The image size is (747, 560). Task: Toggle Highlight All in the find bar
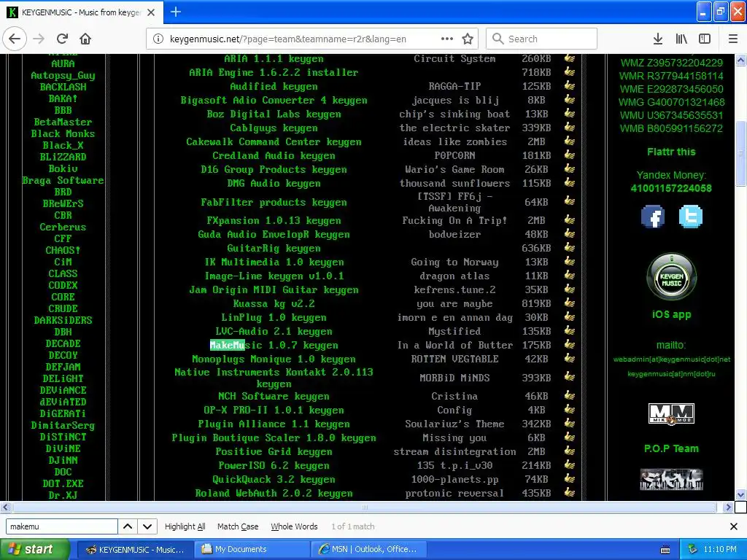[185, 526]
